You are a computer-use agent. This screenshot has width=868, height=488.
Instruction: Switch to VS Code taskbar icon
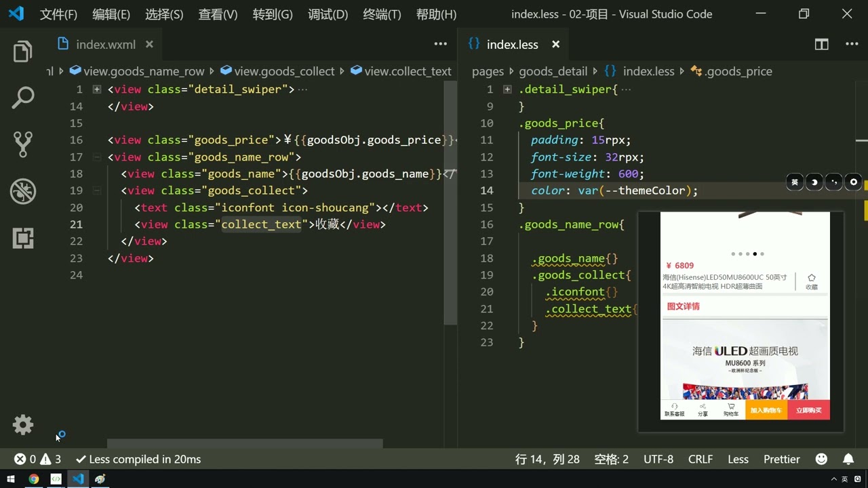[x=78, y=479]
